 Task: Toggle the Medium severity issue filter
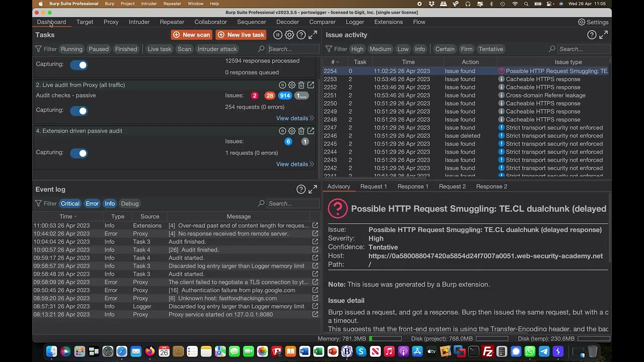(380, 49)
